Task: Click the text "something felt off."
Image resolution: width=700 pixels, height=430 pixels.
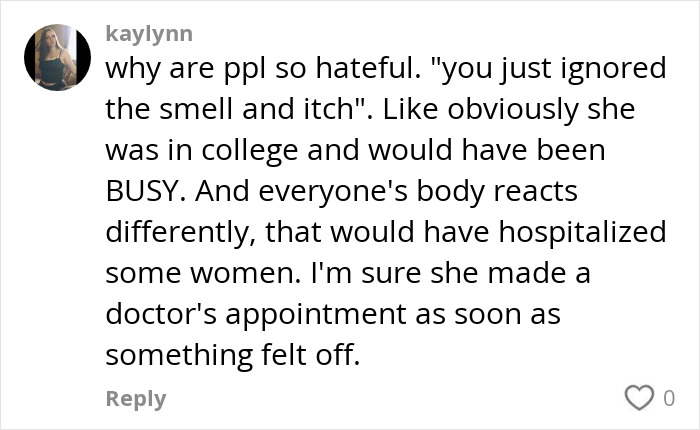Action: point(231,354)
